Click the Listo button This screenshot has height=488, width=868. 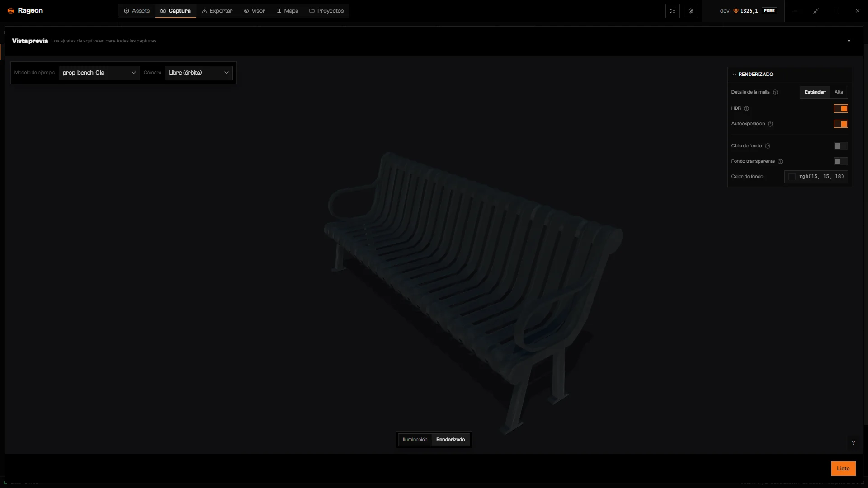[843, 469]
